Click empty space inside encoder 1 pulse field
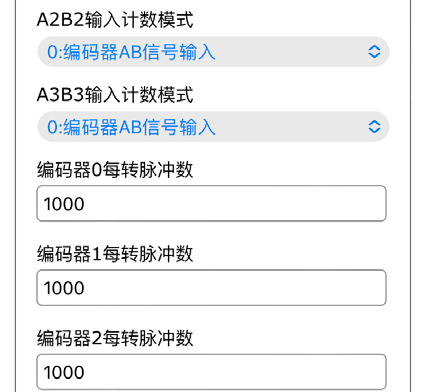Image resolution: width=427 pixels, height=392 pixels. click(233, 288)
